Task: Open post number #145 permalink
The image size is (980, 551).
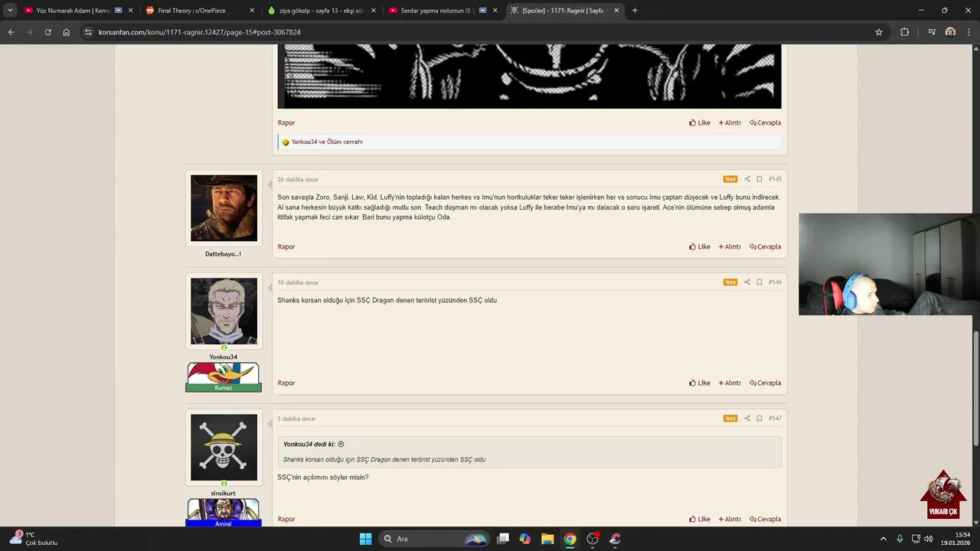Action: (x=775, y=179)
